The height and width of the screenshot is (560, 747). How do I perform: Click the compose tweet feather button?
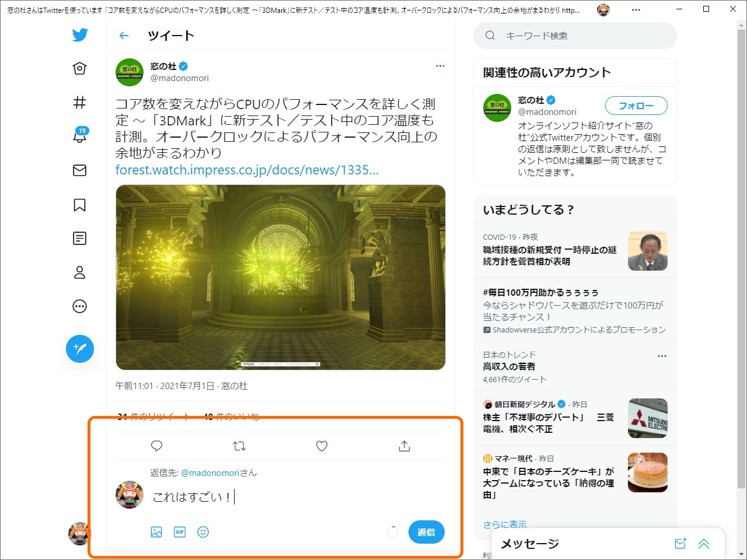tap(79, 349)
